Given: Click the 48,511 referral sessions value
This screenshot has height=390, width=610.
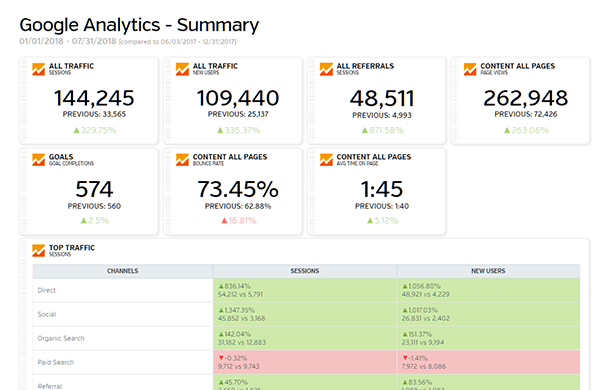Looking at the screenshot, I should tap(382, 98).
